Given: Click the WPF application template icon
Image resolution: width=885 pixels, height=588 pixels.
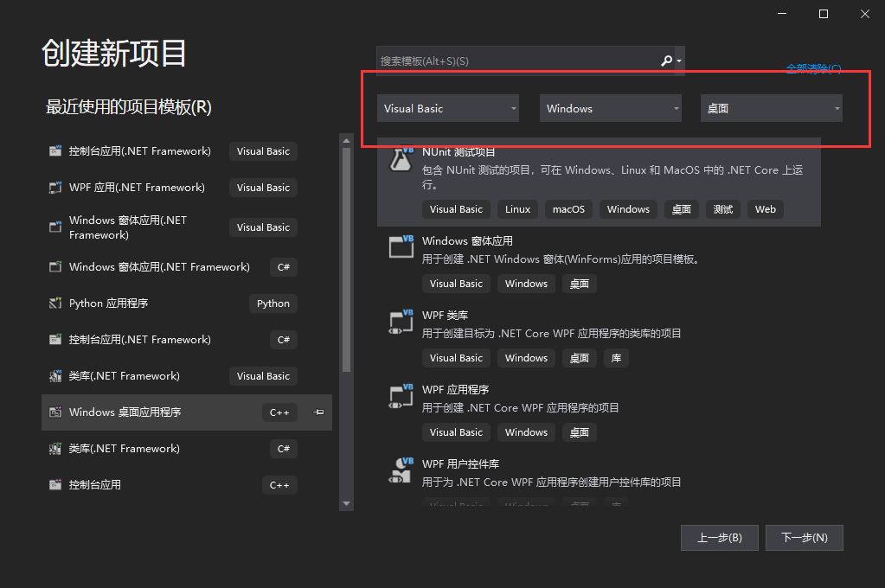Looking at the screenshot, I should pyautogui.click(x=401, y=396).
